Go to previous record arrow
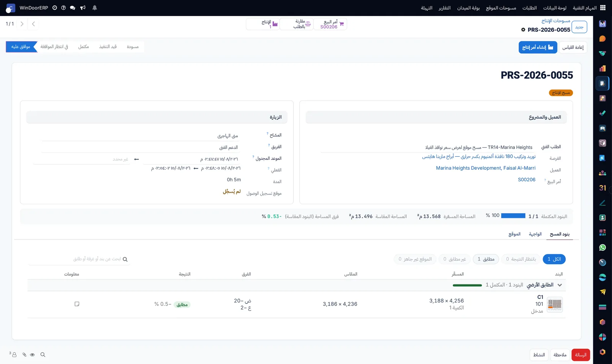This screenshot has height=364, width=612. click(x=34, y=24)
